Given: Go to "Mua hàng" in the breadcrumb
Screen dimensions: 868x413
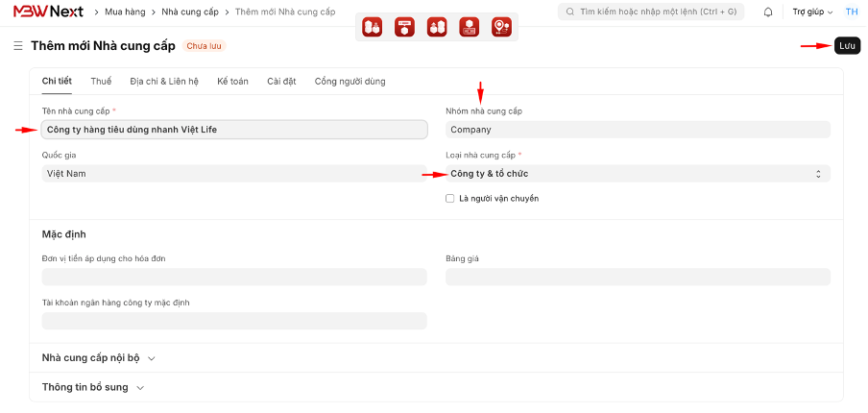Looking at the screenshot, I should [125, 12].
